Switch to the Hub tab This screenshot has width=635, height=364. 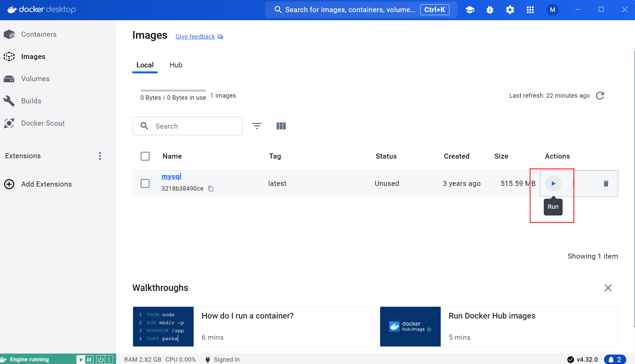[176, 65]
